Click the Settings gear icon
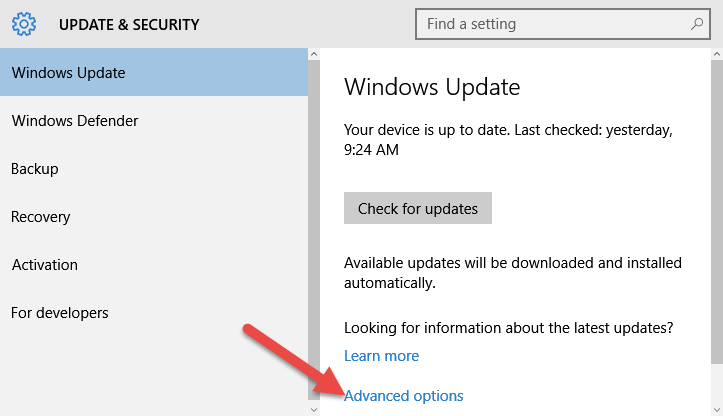The width and height of the screenshot is (723, 416). point(24,24)
